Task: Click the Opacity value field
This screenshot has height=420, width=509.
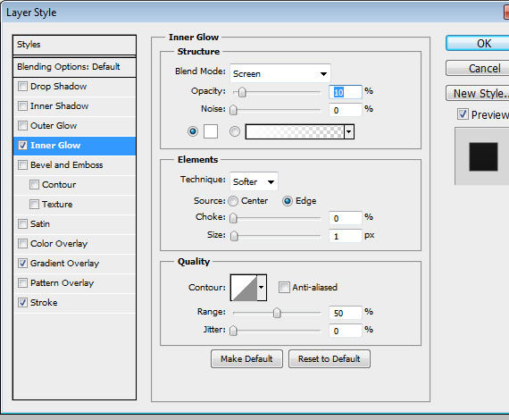Action: click(346, 92)
